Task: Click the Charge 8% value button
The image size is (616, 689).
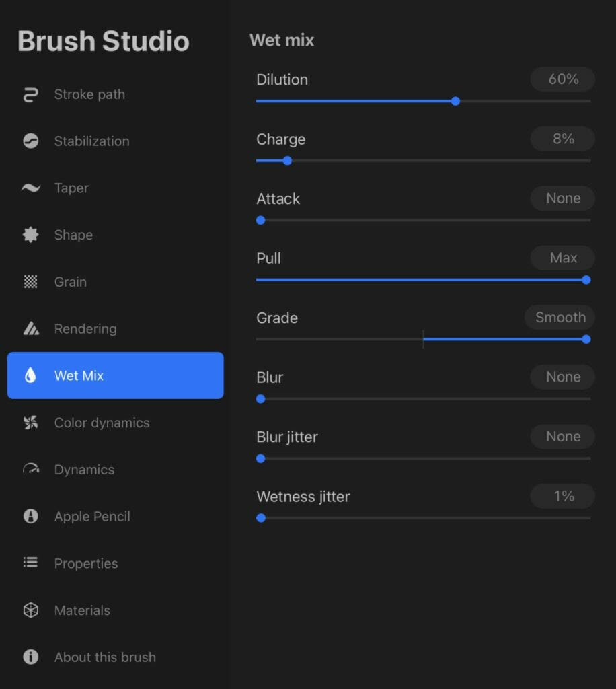Action: (x=563, y=139)
